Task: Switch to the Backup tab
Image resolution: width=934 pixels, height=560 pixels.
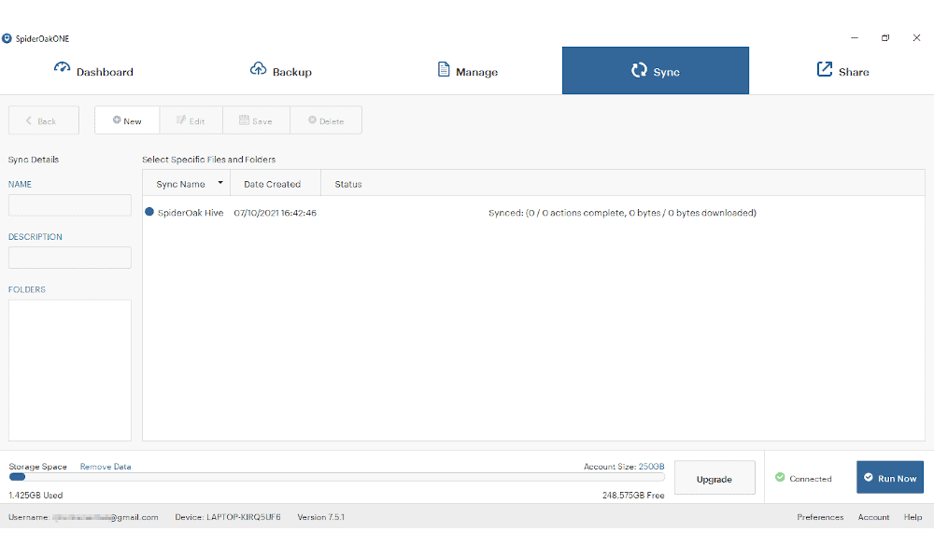Action: point(280,71)
